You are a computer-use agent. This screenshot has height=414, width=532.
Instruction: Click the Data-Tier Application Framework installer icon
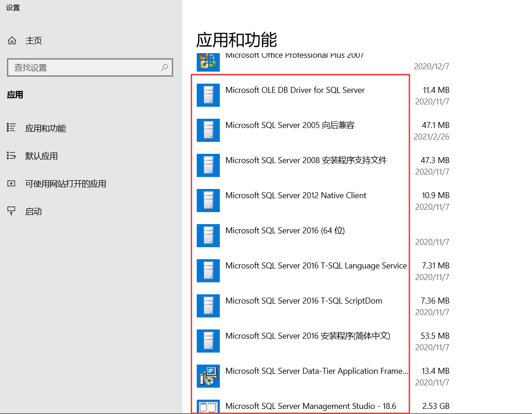(208, 376)
